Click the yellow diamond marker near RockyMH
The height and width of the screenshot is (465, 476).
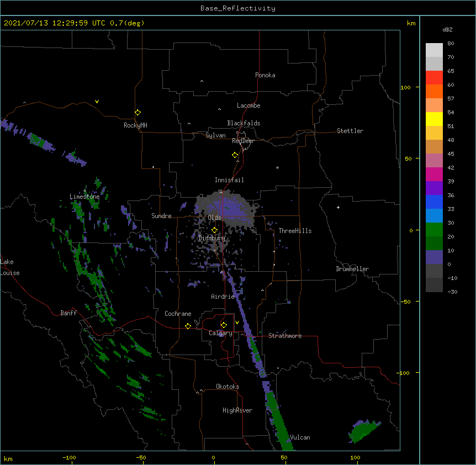point(137,112)
